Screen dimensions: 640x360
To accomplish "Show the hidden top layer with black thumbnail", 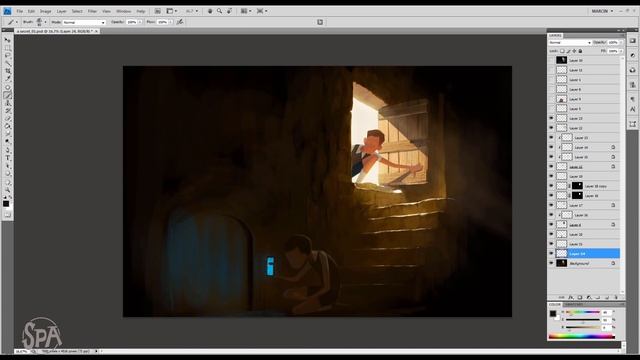I will point(551,60).
